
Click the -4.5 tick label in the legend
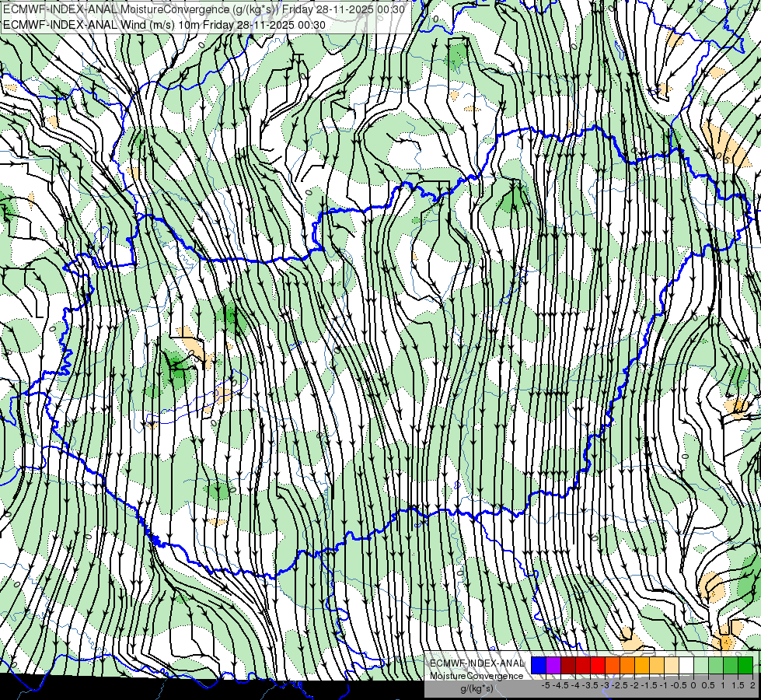(x=560, y=685)
